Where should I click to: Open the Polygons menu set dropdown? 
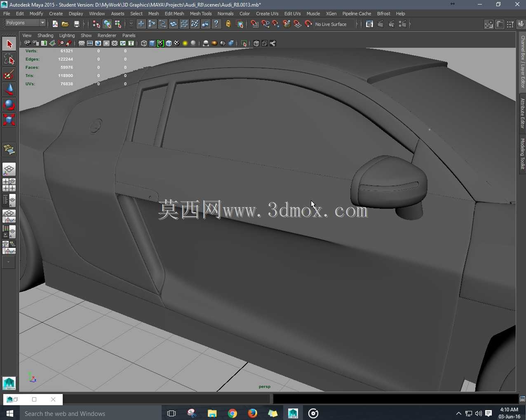pos(25,23)
